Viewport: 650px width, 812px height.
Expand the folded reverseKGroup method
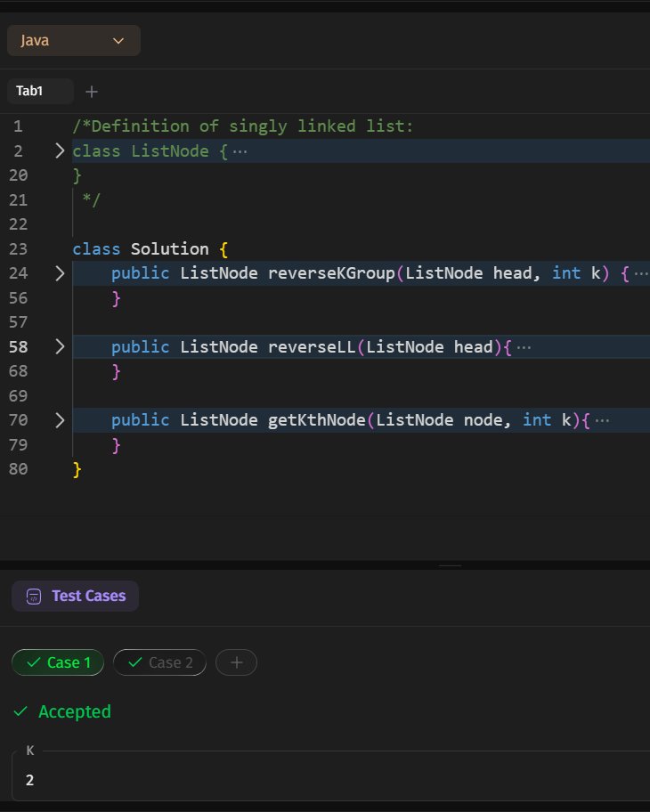pyautogui.click(x=60, y=273)
